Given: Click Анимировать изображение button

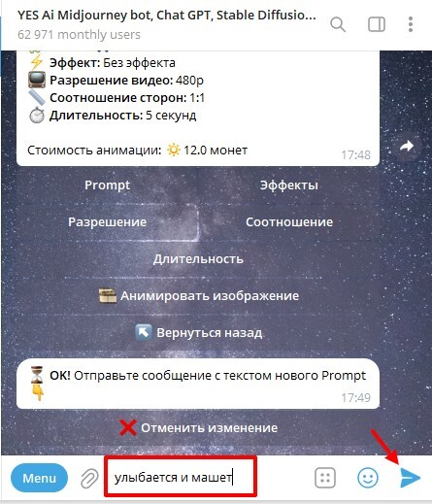Looking at the screenshot, I should (198, 296).
